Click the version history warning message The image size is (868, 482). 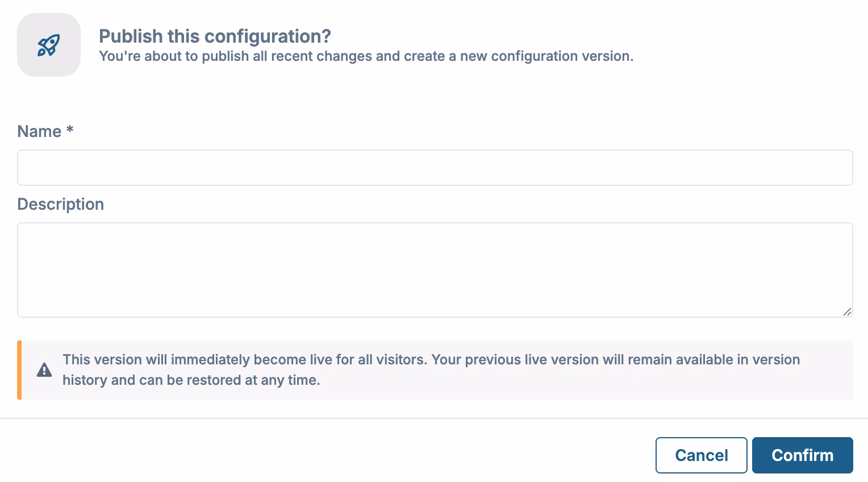tap(431, 369)
